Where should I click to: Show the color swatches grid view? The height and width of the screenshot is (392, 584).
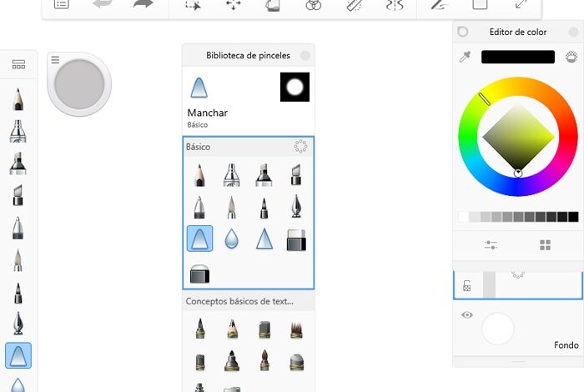coord(545,245)
